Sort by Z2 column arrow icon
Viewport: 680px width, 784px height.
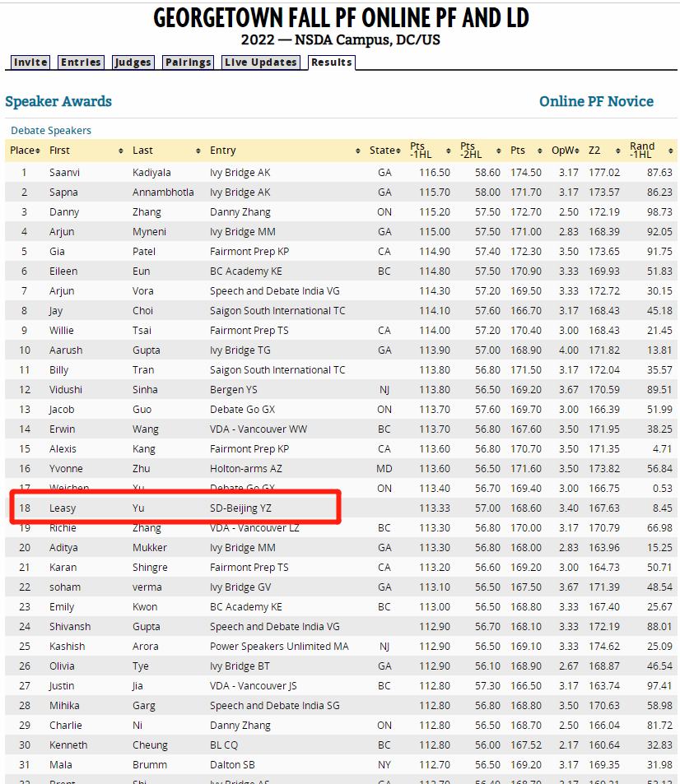point(618,151)
